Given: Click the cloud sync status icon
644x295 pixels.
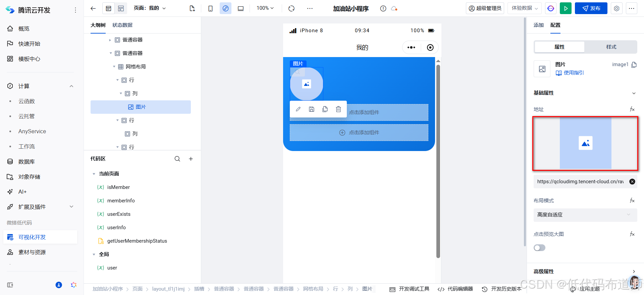Looking at the screenshot, I should (394, 8).
